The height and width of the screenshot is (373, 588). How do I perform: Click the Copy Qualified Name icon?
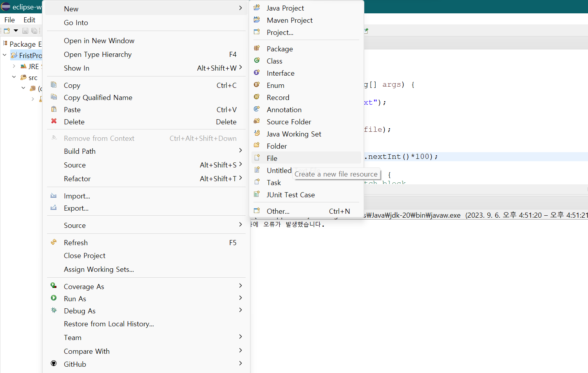coord(54,97)
